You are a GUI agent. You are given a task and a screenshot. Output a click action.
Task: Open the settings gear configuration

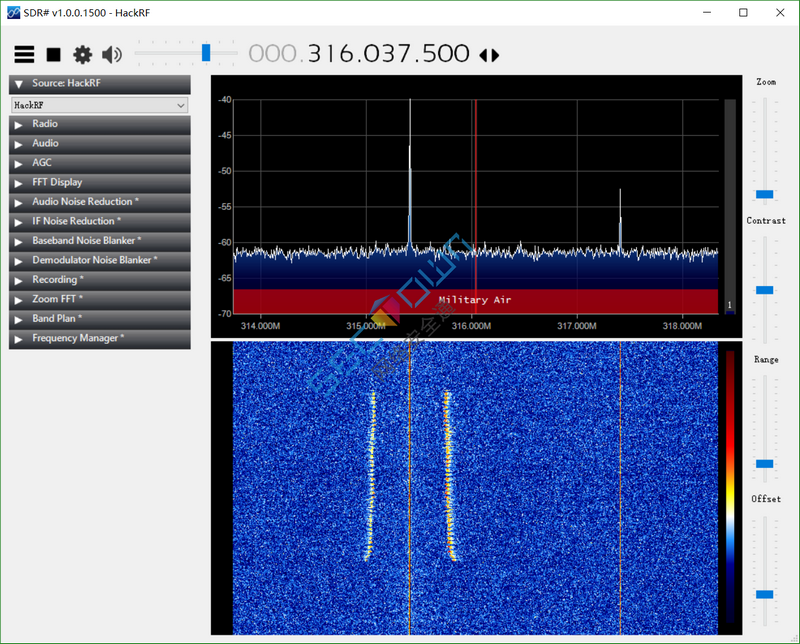[82, 54]
